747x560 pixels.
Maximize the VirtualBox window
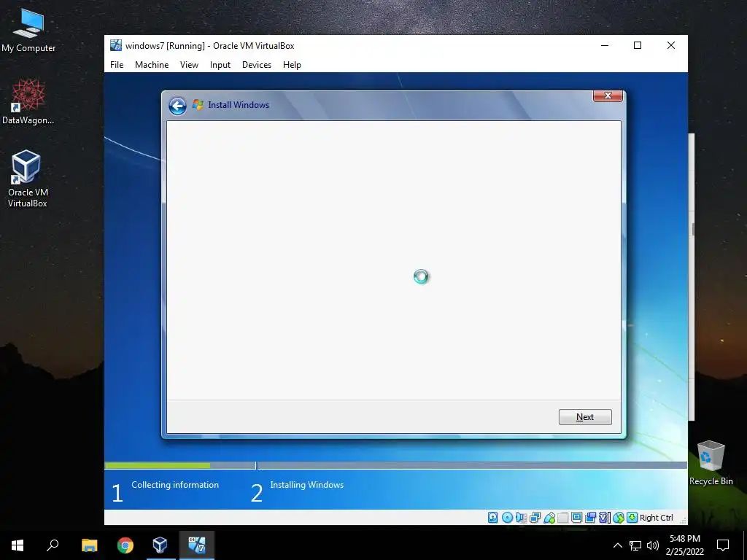coord(638,45)
